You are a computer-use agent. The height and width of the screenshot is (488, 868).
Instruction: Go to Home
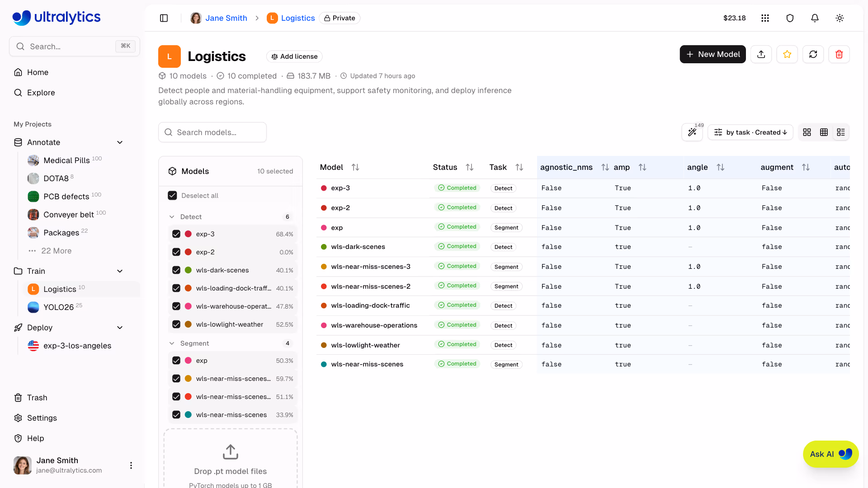point(38,72)
